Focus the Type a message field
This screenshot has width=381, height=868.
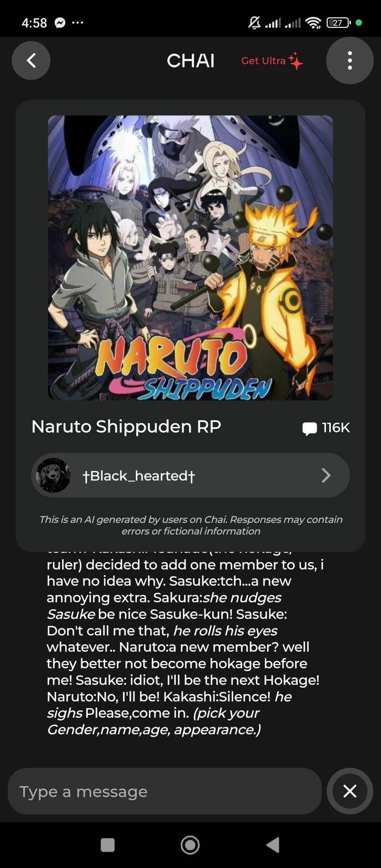coord(165,791)
